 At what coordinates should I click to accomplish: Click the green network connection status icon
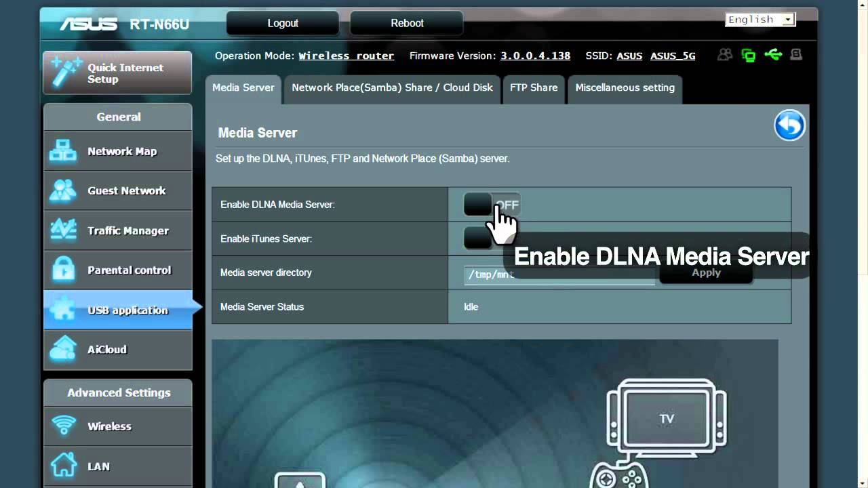749,55
